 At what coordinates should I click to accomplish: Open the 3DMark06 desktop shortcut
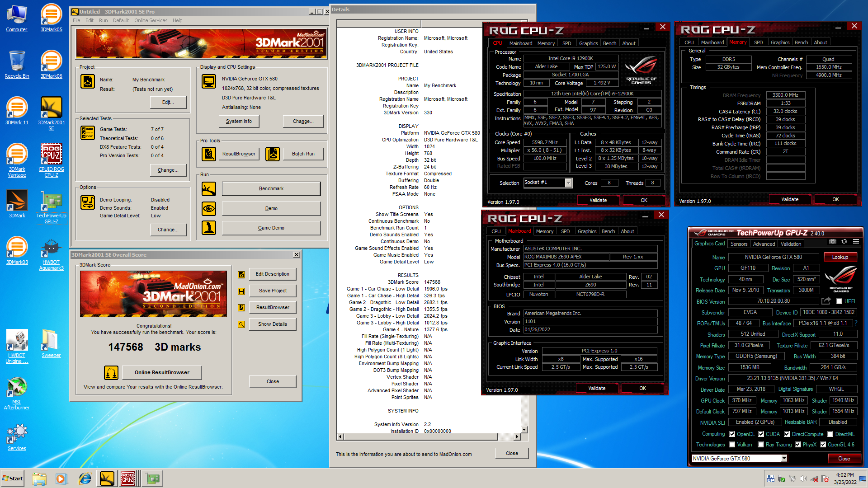[51, 64]
